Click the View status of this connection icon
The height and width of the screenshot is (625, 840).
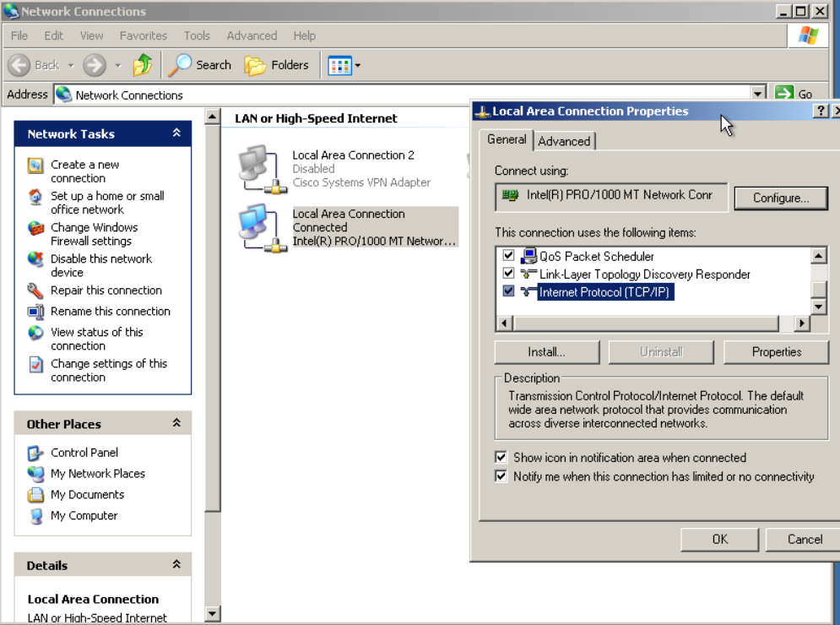click(35, 333)
